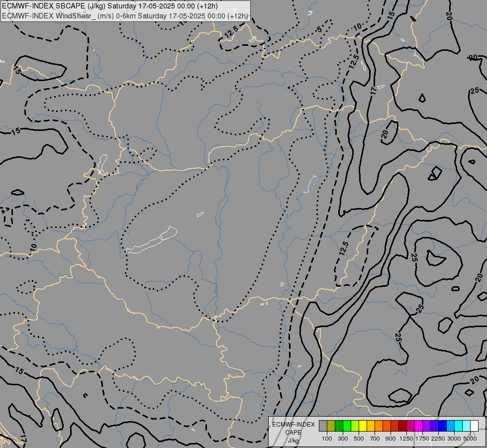
Task: Click the gray CAPE legend swatch
Action: [x=323, y=426]
